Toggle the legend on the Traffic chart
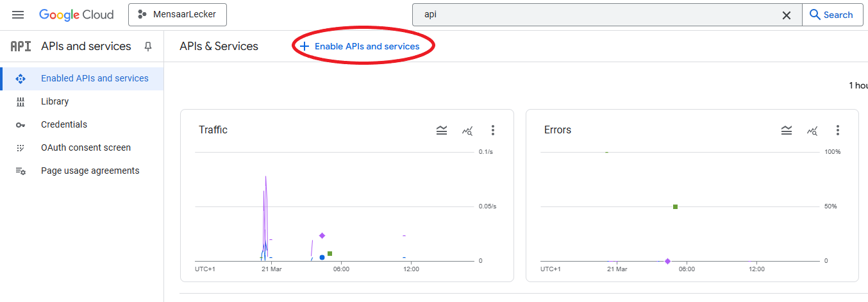Screen dimensions: 868x302 [442, 130]
